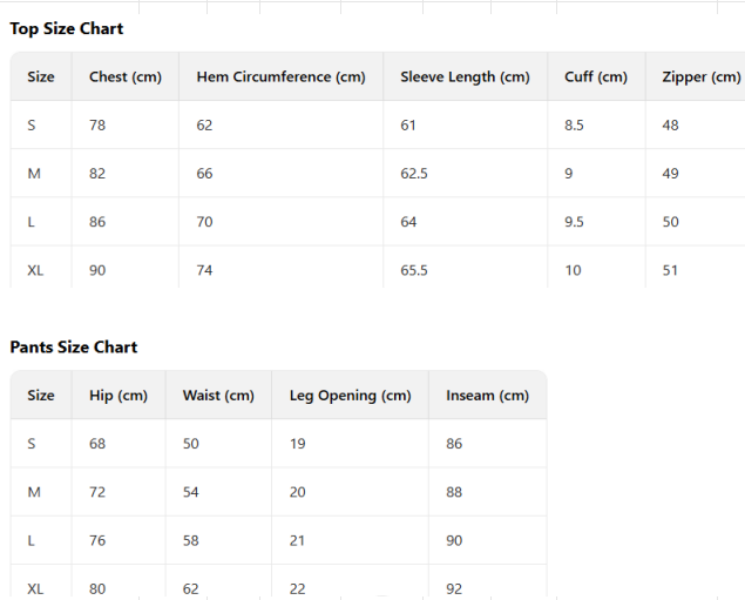Select the cuff value 8.5

click(574, 125)
